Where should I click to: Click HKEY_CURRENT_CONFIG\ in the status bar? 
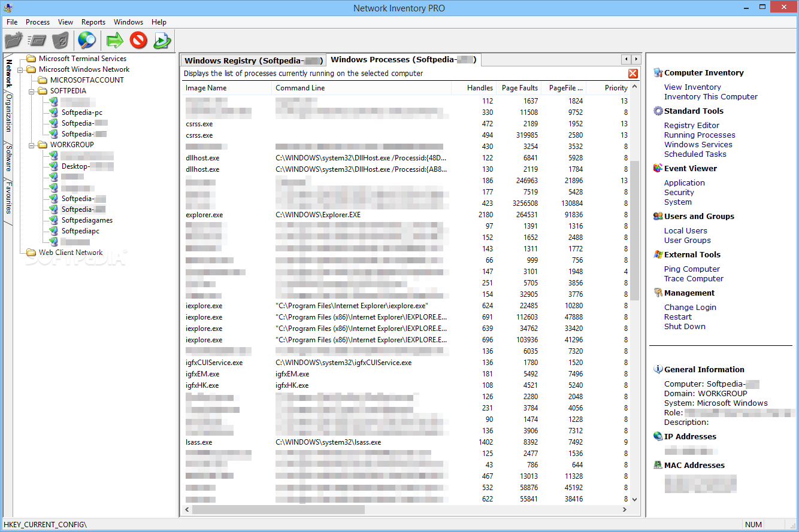click(45, 525)
